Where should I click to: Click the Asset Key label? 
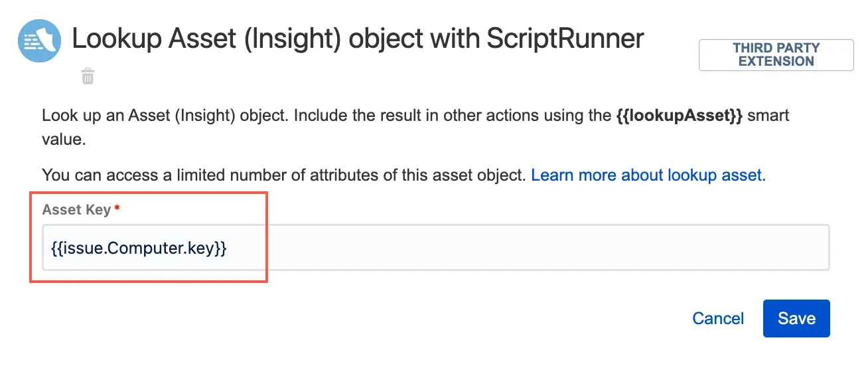[x=76, y=210]
